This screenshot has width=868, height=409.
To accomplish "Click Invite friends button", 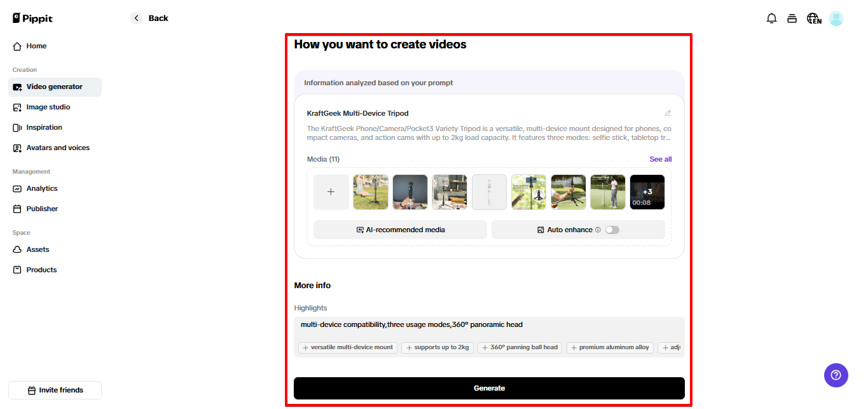I will coord(55,390).
